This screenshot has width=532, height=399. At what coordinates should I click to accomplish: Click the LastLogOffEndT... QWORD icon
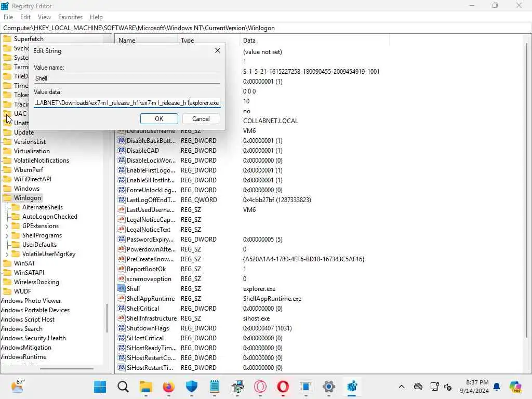click(121, 200)
